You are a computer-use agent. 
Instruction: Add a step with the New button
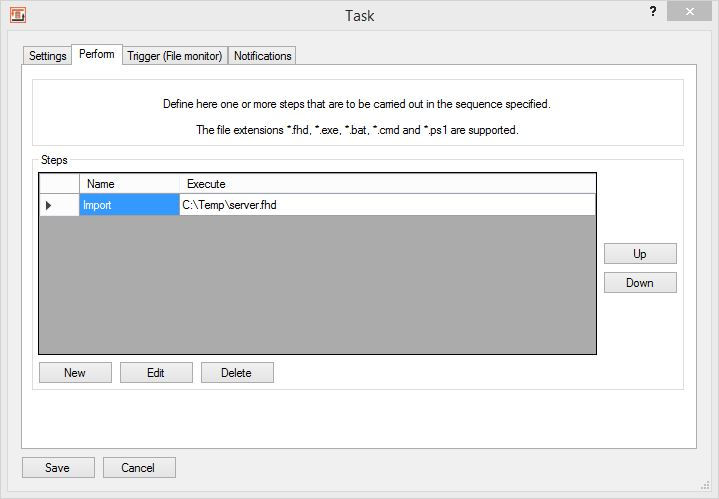pos(75,373)
